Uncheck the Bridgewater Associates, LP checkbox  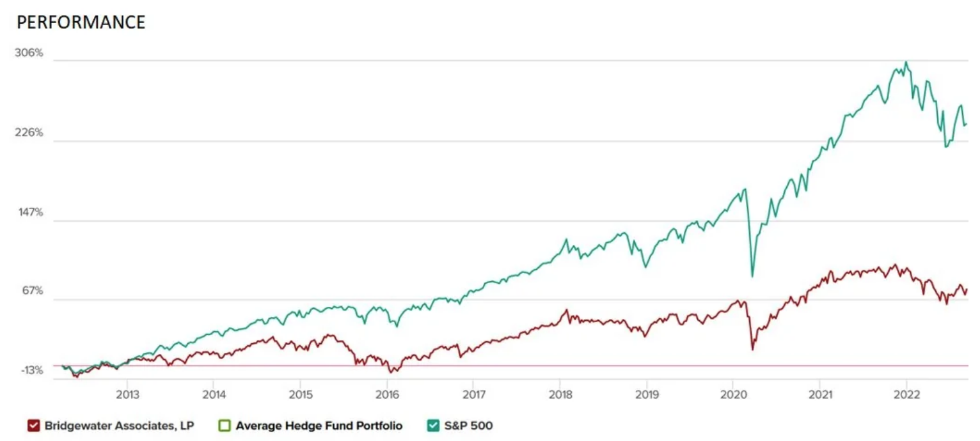click(x=34, y=426)
